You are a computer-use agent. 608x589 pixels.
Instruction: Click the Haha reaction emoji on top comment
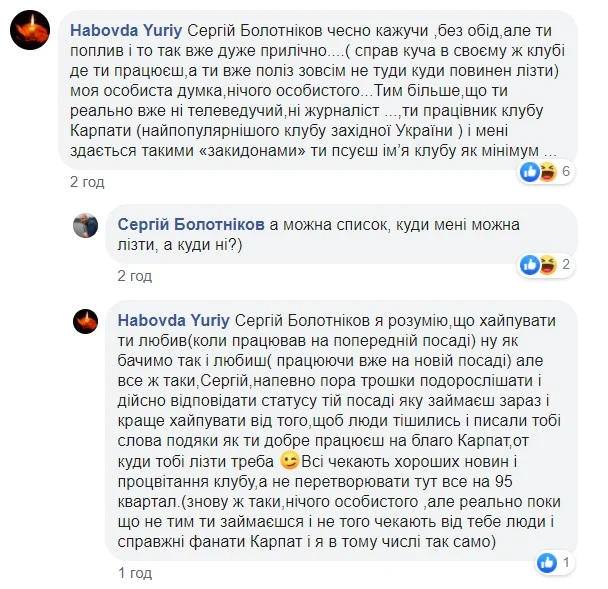pyautogui.click(x=547, y=172)
